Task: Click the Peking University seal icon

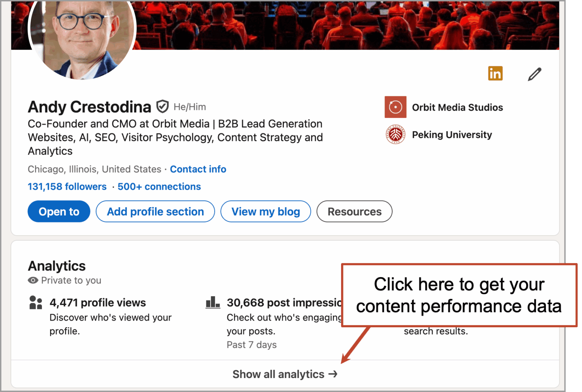Action: tap(395, 135)
